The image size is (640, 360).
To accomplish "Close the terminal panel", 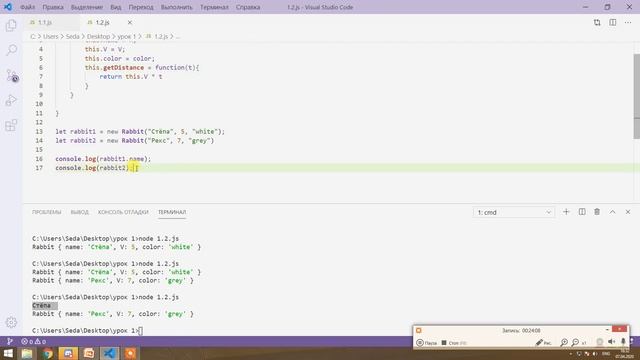I will coord(628,212).
